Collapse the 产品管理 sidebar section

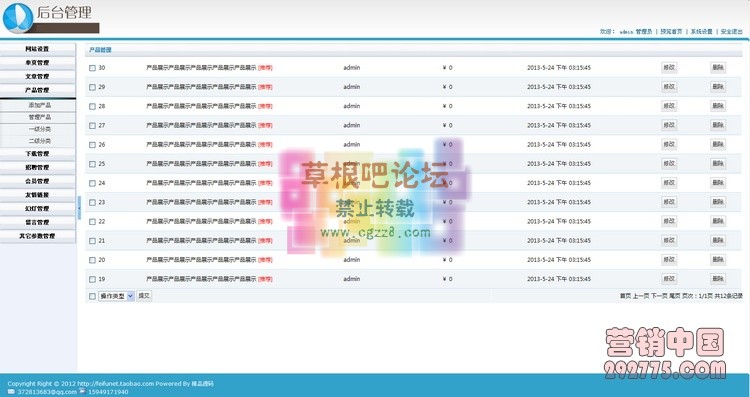point(37,90)
